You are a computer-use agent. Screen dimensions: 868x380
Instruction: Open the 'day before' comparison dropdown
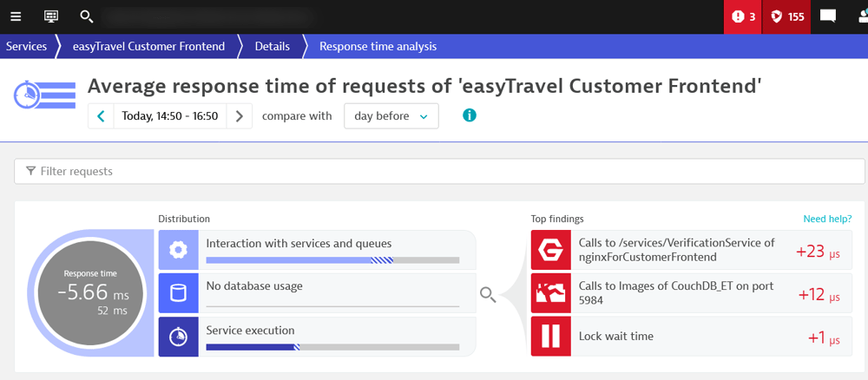pyautogui.click(x=391, y=116)
